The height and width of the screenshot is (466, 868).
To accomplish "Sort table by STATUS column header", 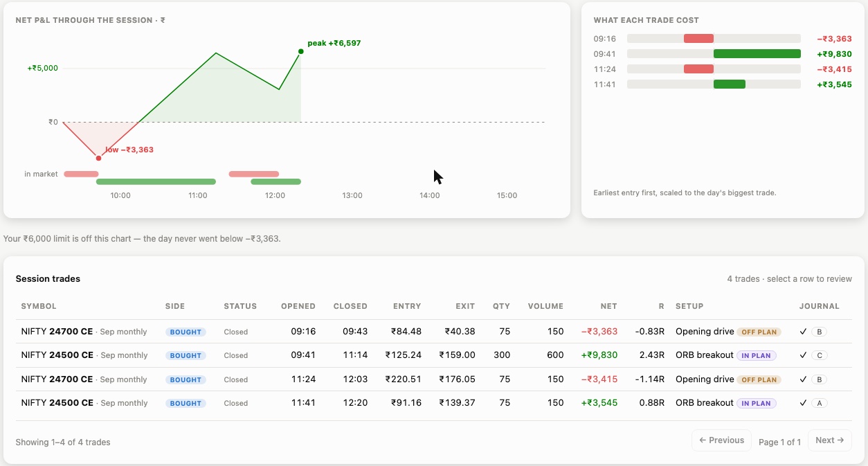I will (240, 306).
